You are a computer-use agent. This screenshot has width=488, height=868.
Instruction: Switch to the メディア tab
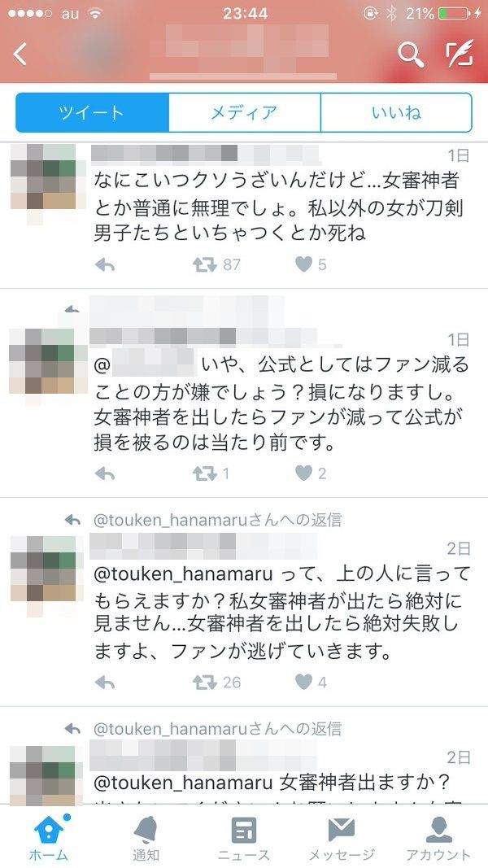tap(244, 113)
